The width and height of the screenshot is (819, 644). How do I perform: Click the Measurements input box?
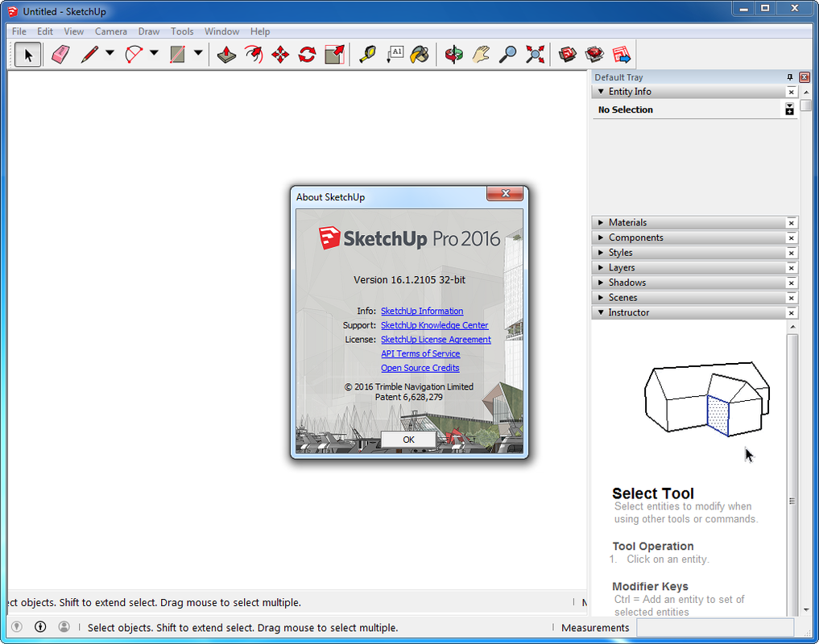[714, 627]
